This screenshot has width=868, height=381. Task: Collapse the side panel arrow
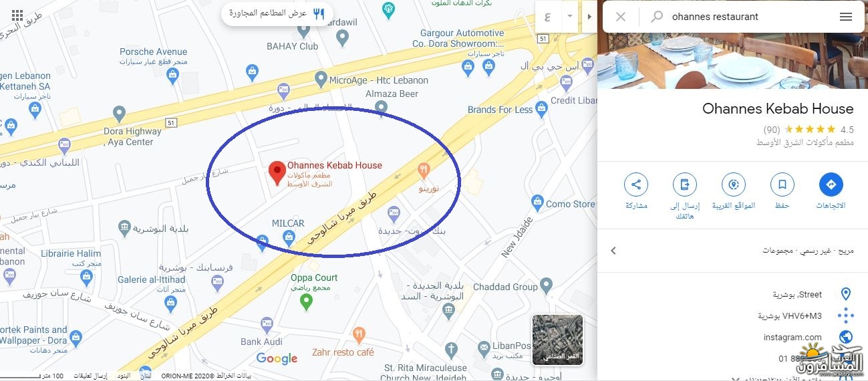pyautogui.click(x=589, y=16)
